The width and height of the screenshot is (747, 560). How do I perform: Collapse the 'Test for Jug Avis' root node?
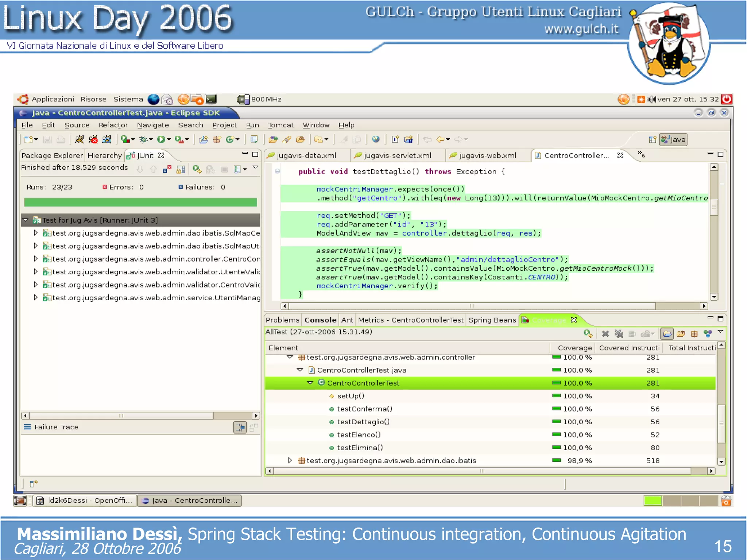click(26, 220)
